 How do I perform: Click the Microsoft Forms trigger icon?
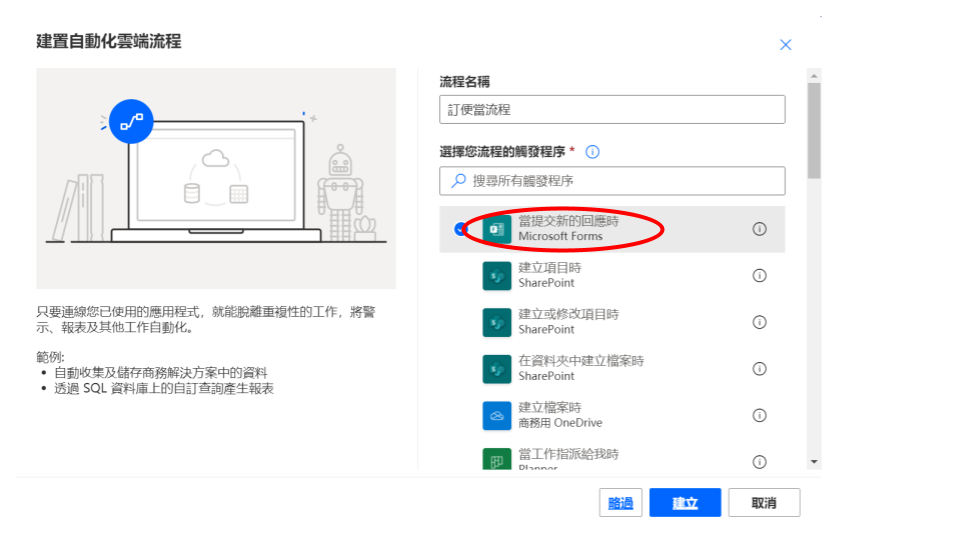point(497,229)
